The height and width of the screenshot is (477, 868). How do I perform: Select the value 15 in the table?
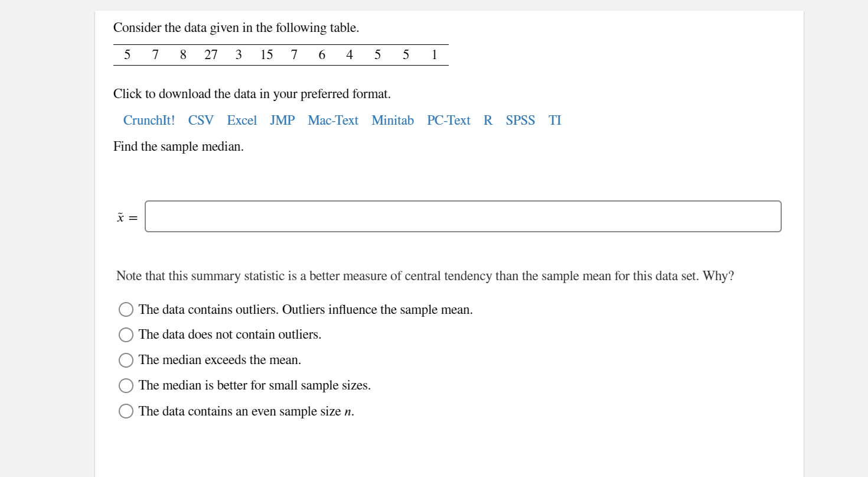[266, 54]
